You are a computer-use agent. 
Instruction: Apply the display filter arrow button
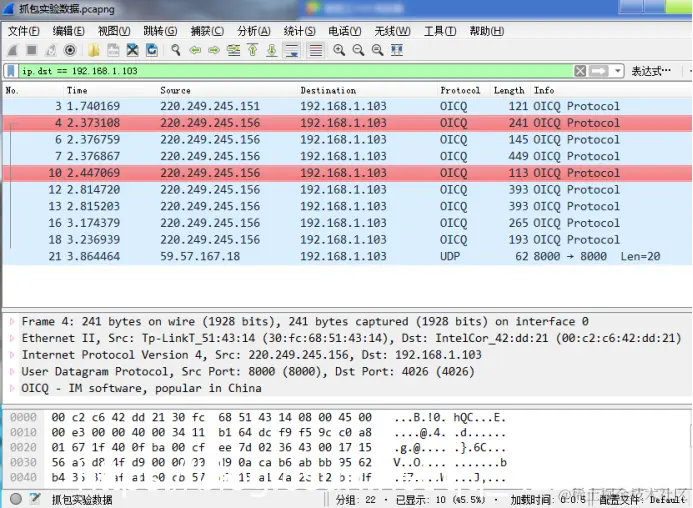coord(598,71)
